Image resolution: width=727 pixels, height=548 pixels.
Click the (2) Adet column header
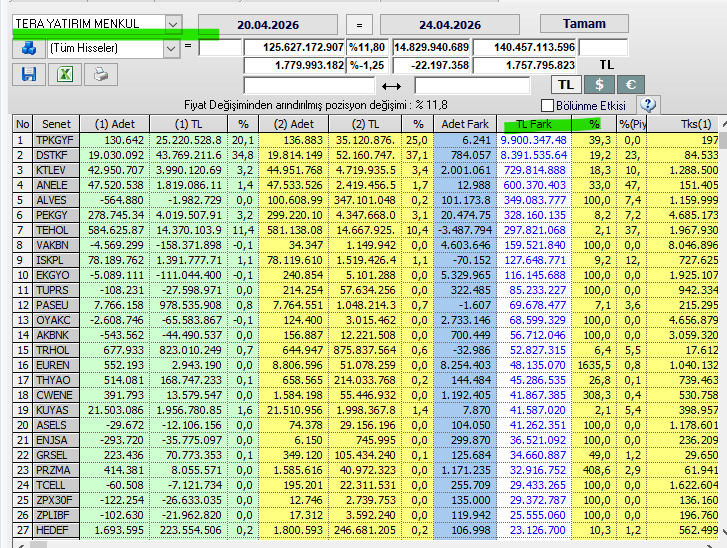pyautogui.click(x=293, y=124)
